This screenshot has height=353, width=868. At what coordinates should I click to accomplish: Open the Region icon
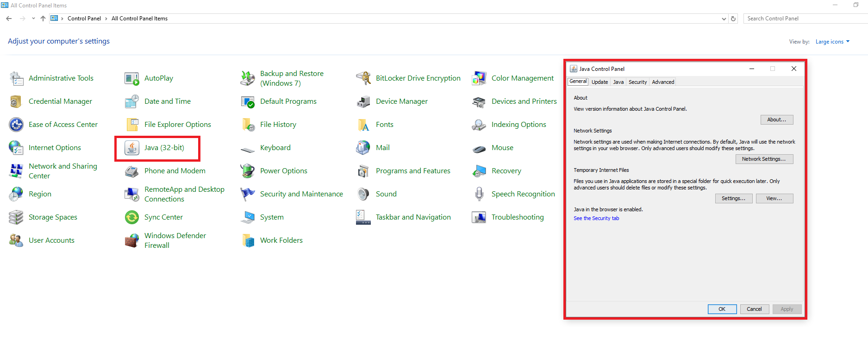tap(16, 194)
